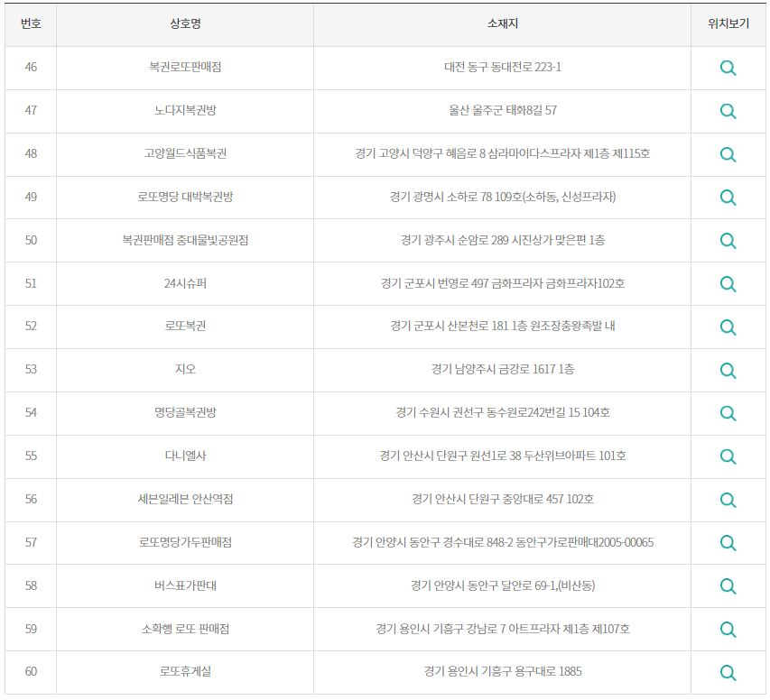This screenshot has width=770, height=700.
Task: Show location of 로또명당 대박복권방
Action: coord(728,198)
